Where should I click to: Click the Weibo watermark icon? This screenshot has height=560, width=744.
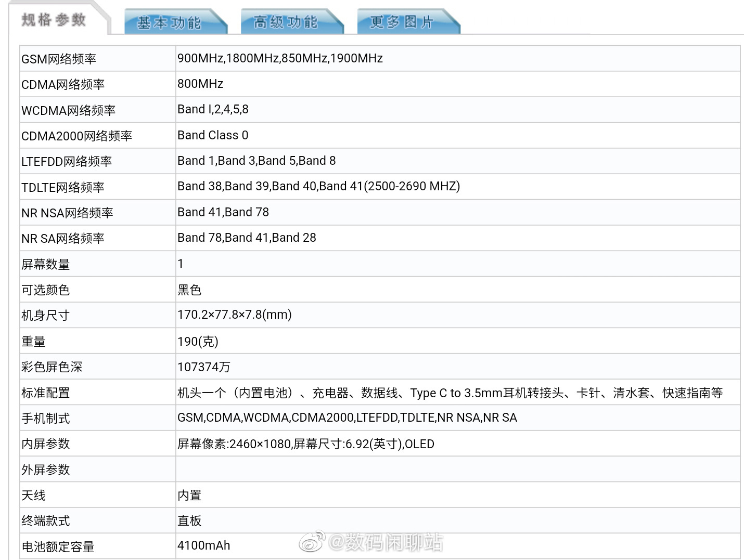[x=313, y=542]
